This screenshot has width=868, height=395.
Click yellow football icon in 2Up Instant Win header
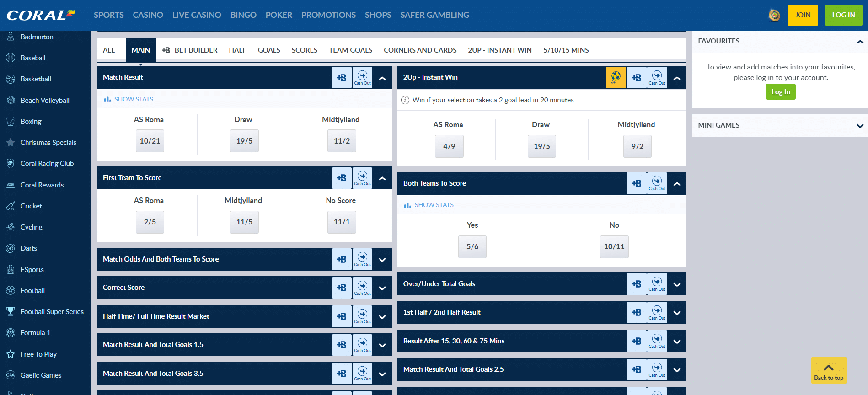(x=616, y=78)
